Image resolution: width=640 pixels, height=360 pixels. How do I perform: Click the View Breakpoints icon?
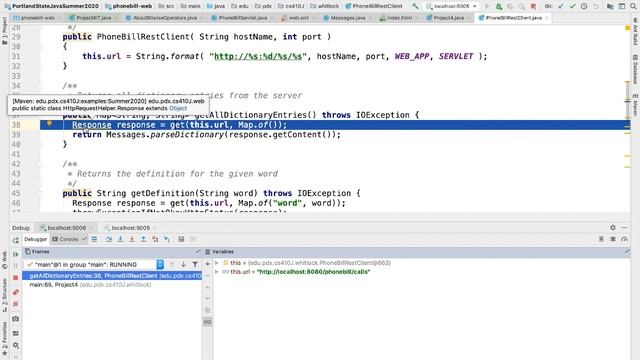16,292
